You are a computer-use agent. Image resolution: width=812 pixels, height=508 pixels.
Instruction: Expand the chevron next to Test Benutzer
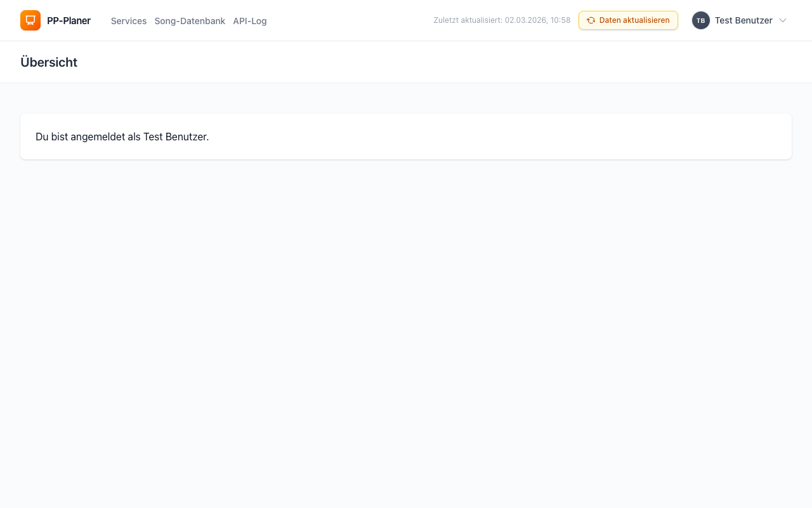(x=783, y=20)
